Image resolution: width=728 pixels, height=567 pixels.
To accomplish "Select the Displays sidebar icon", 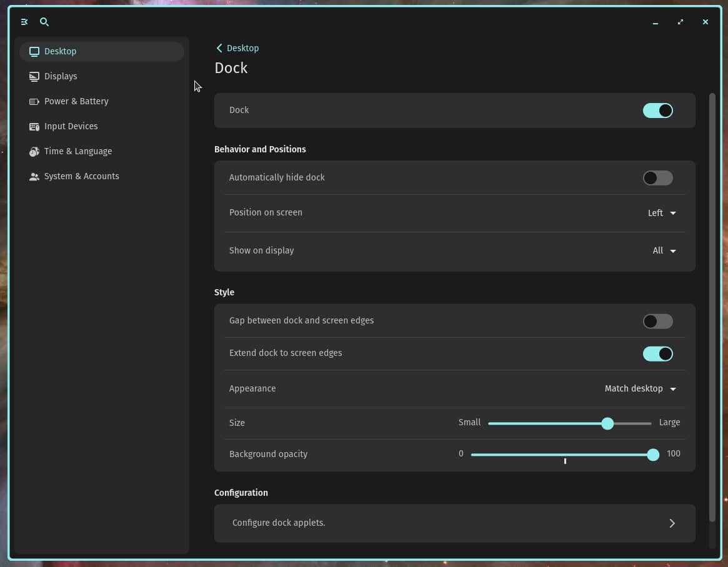I will (34, 76).
